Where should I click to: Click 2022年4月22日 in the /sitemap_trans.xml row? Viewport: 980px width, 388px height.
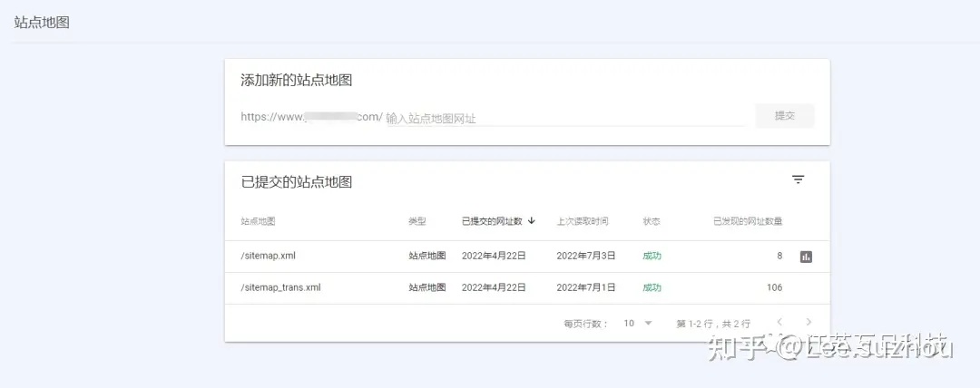[x=494, y=287]
